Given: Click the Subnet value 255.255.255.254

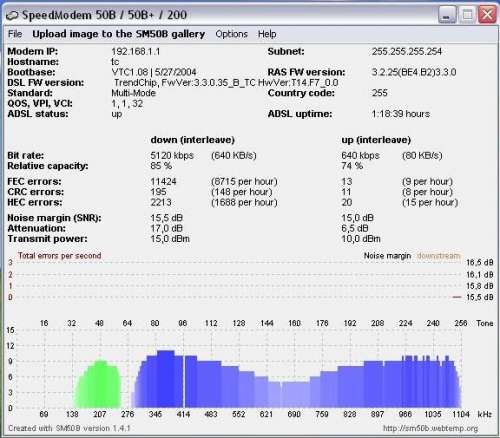Looking at the screenshot, I should point(407,52).
